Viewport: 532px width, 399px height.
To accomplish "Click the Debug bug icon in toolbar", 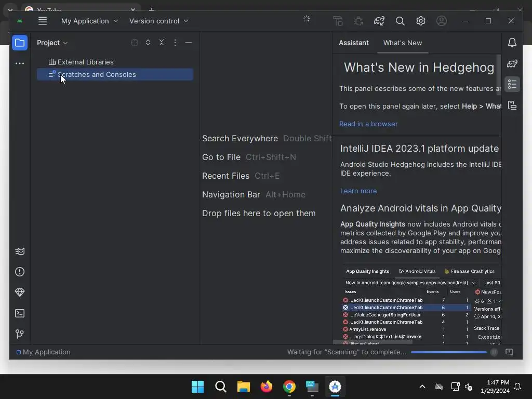I will tap(358, 21).
